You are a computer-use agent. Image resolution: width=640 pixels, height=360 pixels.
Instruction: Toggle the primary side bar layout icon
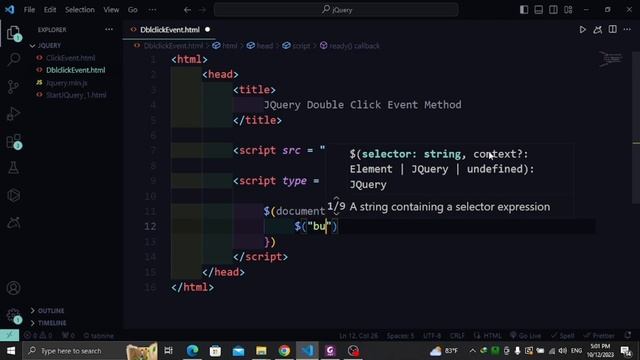[524, 10]
